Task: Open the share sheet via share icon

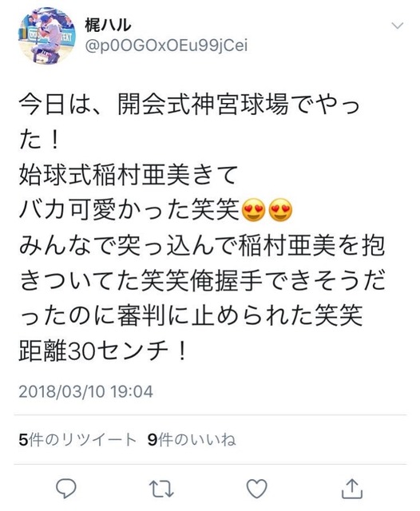Action: coord(352,488)
